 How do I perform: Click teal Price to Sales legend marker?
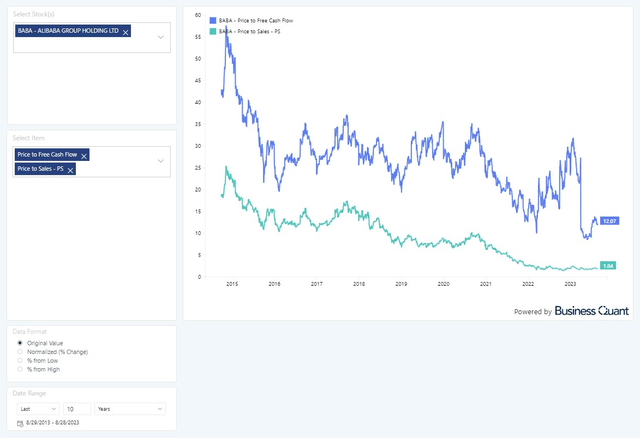pos(211,31)
